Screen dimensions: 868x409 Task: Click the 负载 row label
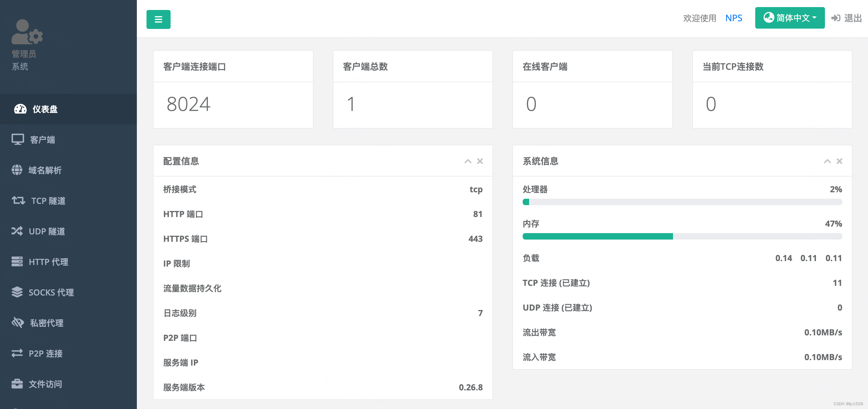[x=531, y=258]
